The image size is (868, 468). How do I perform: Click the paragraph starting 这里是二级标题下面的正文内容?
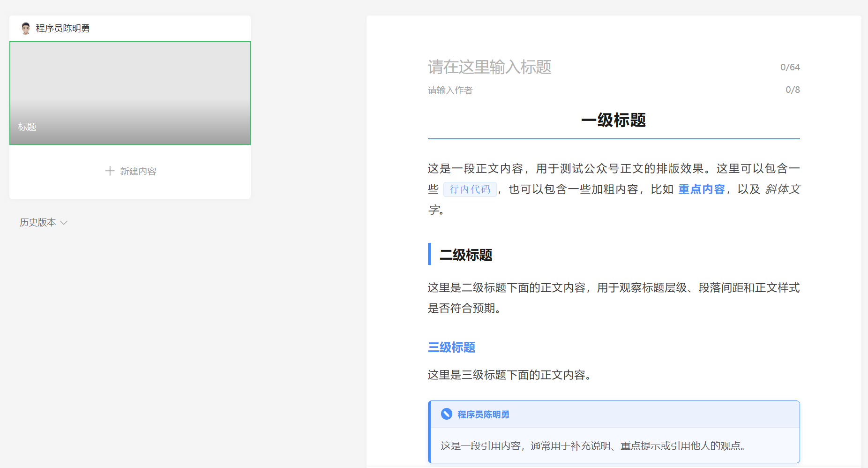[614, 298]
